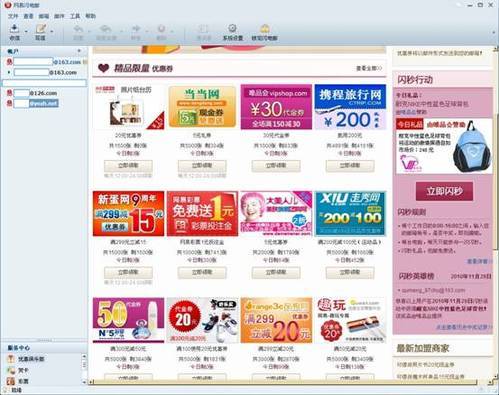Open 贺卡 greeting card service icon

point(12,370)
